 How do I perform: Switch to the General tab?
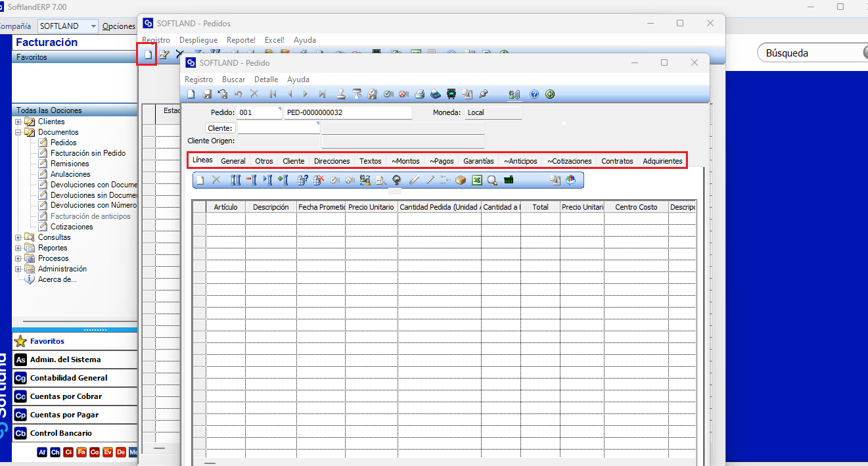(x=233, y=161)
